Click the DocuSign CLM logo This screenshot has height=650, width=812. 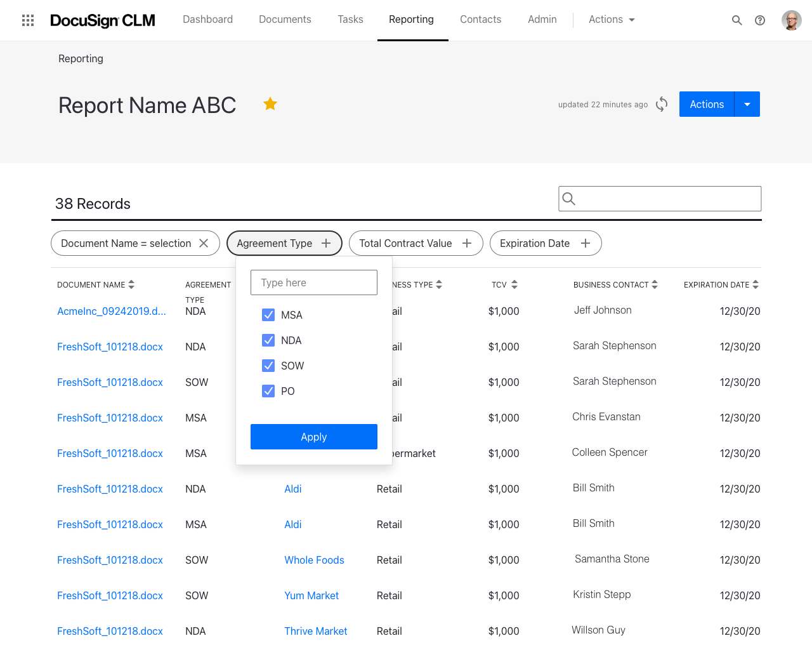pyautogui.click(x=103, y=20)
